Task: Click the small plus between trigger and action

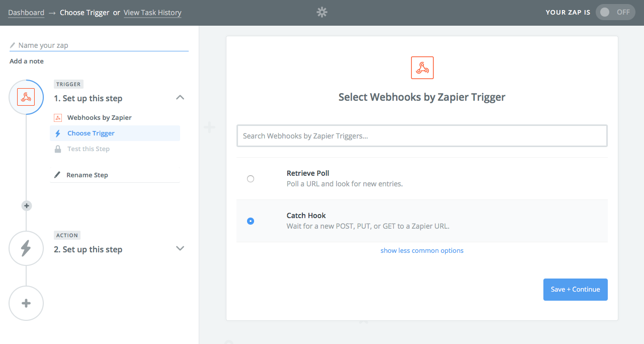Action: 27,205
